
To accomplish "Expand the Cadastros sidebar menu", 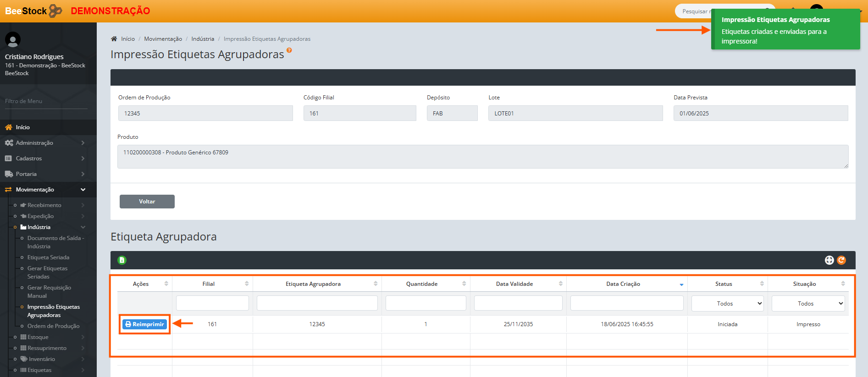I will pos(44,158).
